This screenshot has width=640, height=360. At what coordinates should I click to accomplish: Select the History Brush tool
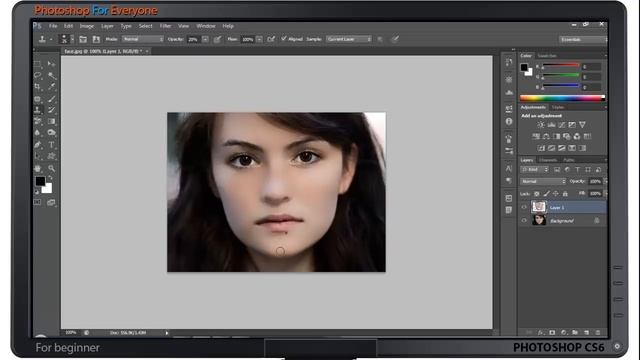point(51,110)
